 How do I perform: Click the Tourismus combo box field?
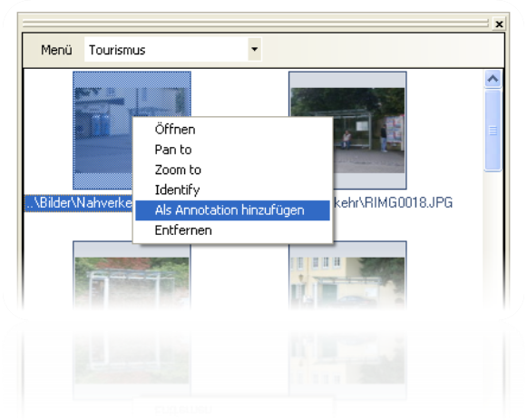pos(172,50)
